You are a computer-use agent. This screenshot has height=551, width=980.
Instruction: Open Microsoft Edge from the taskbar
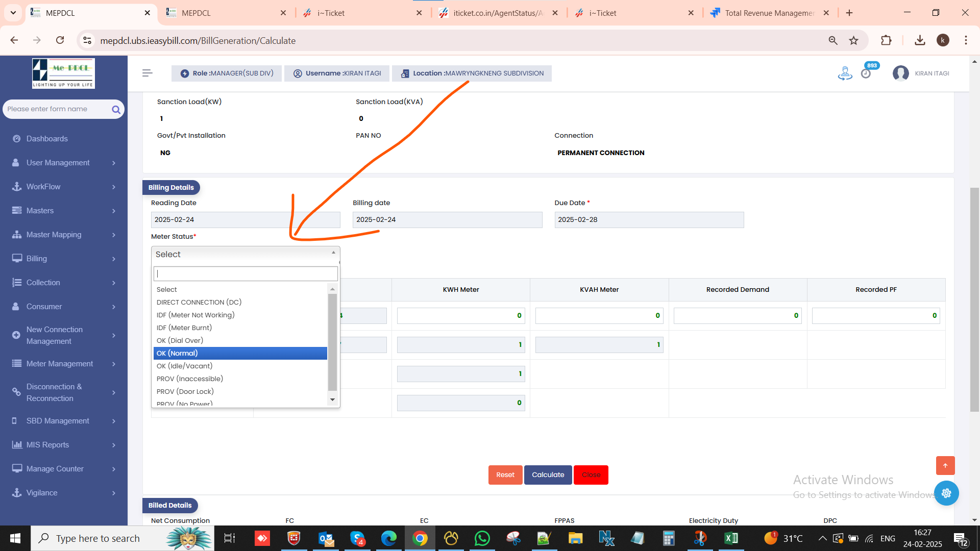(389, 538)
